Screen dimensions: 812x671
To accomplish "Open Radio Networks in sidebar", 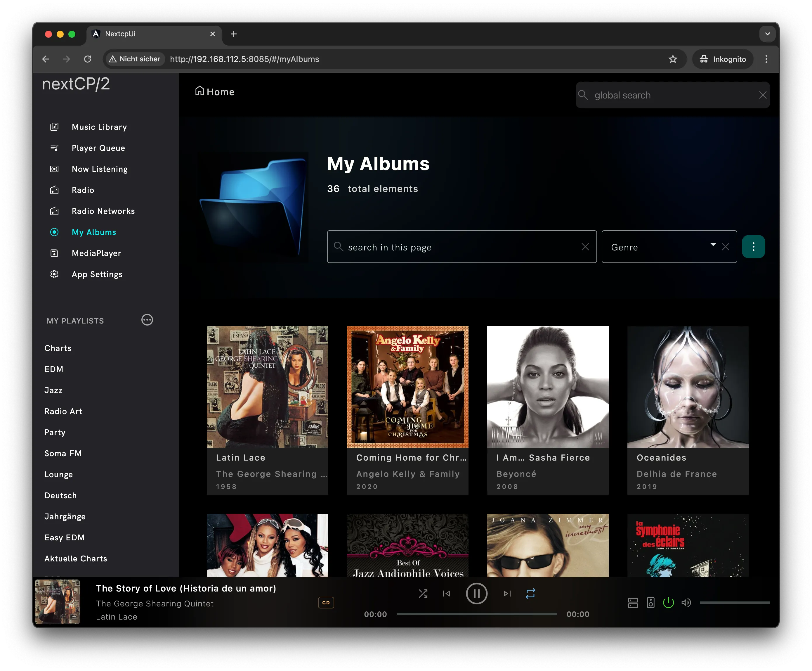I will (x=103, y=211).
